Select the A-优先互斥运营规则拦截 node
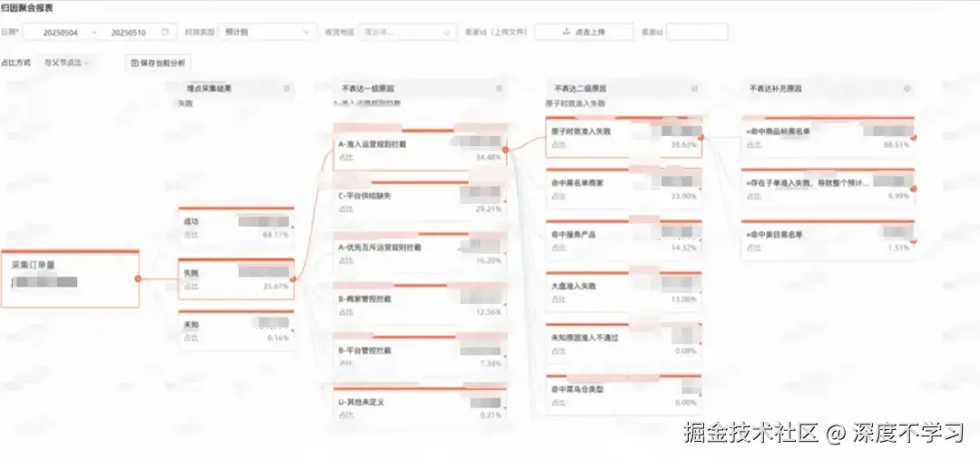Image resolution: width=980 pixels, height=460 pixels. (x=420, y=253)
